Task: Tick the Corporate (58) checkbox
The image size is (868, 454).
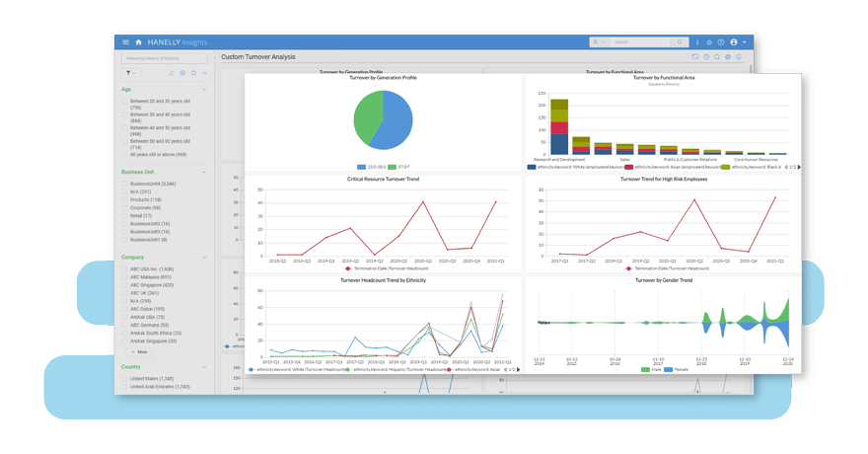Action: [125, 207]
